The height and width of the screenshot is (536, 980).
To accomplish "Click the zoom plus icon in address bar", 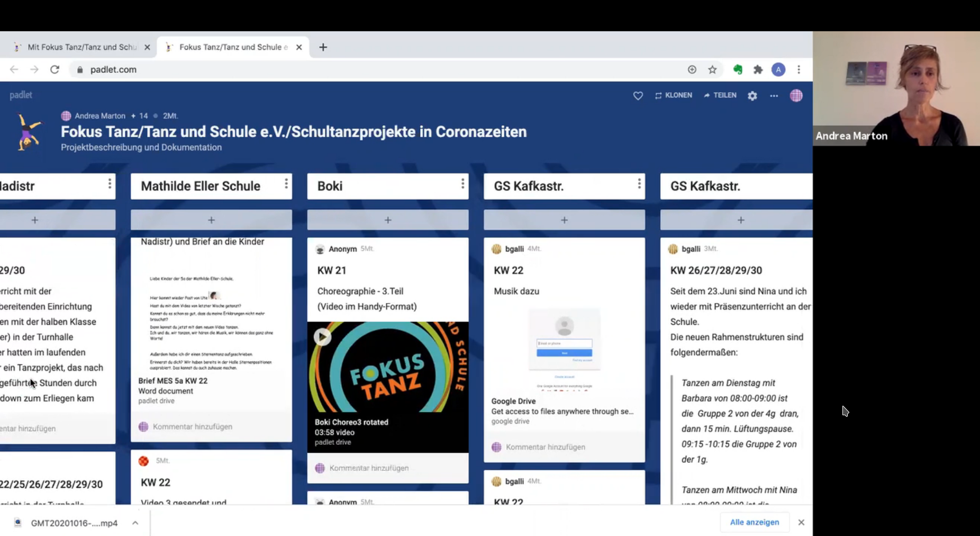I will (x=692, y=69).
